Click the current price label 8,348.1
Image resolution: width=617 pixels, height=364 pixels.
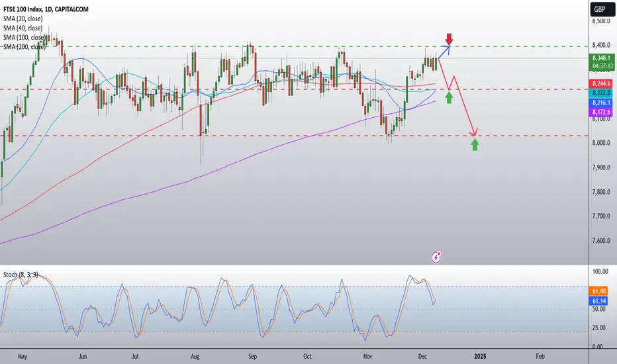click(601, 58)
